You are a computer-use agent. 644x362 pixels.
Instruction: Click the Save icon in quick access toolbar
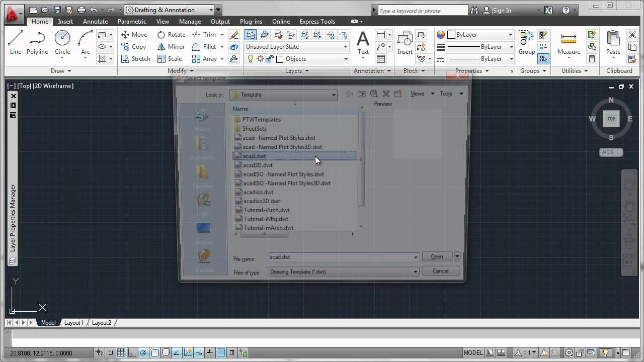click(x=57, y=10)
